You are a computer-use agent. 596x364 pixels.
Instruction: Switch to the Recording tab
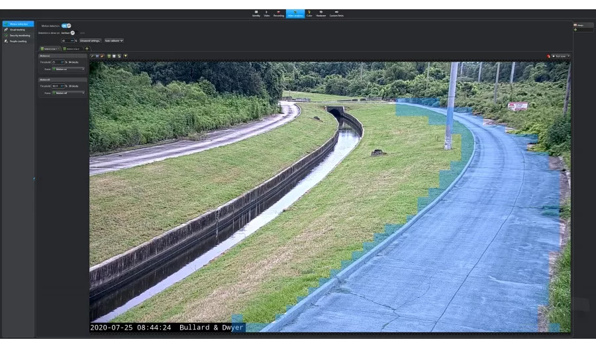tap(278, 13)
